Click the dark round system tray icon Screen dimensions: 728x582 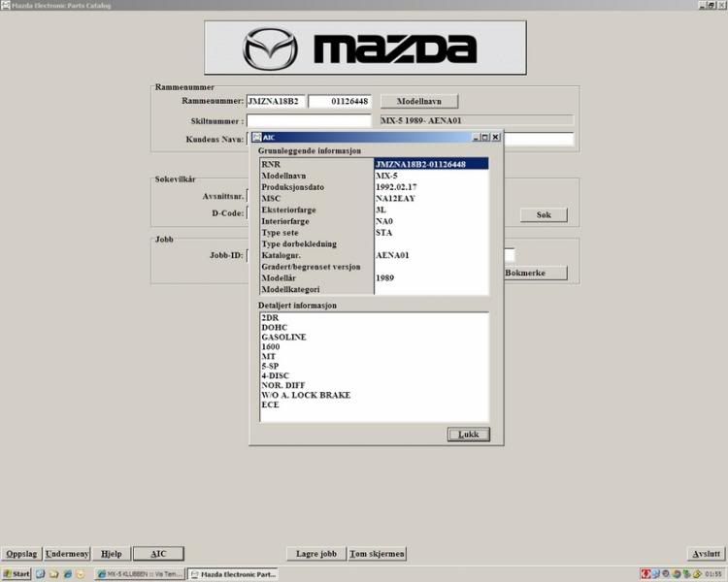pyautogui.click(x=666, y=574)
